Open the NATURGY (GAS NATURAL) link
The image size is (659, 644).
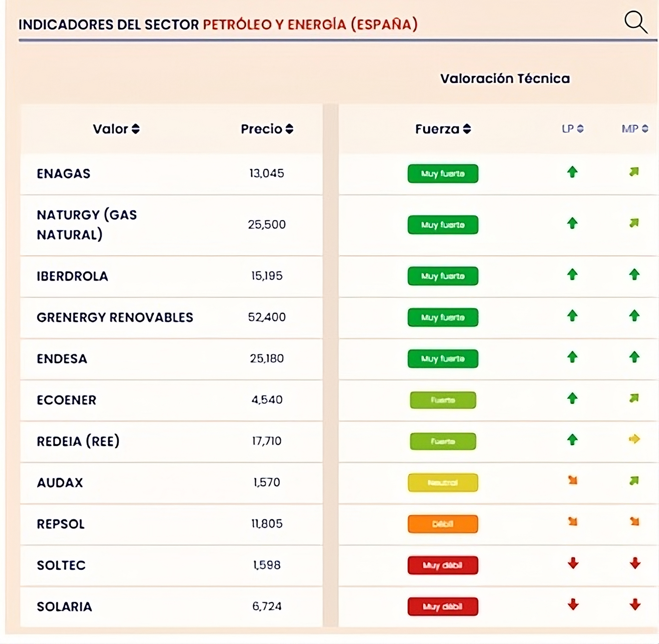tap(87, 224)
